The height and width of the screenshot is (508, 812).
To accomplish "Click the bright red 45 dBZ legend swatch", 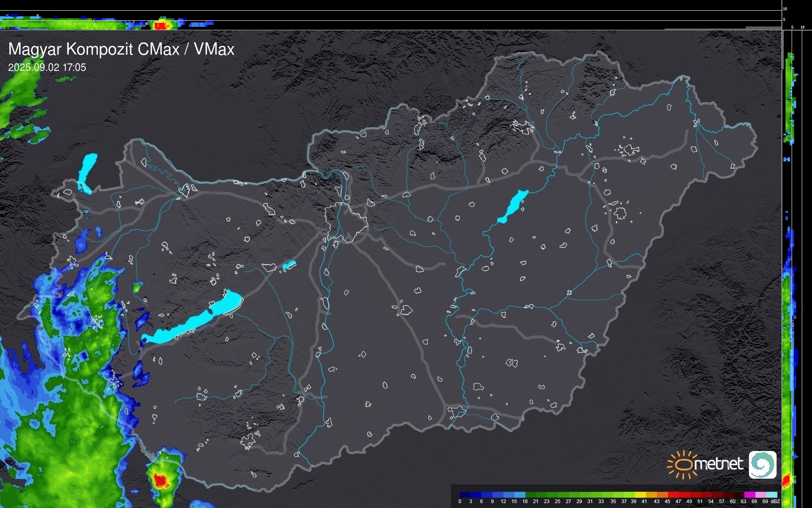I will pos(673,495).
